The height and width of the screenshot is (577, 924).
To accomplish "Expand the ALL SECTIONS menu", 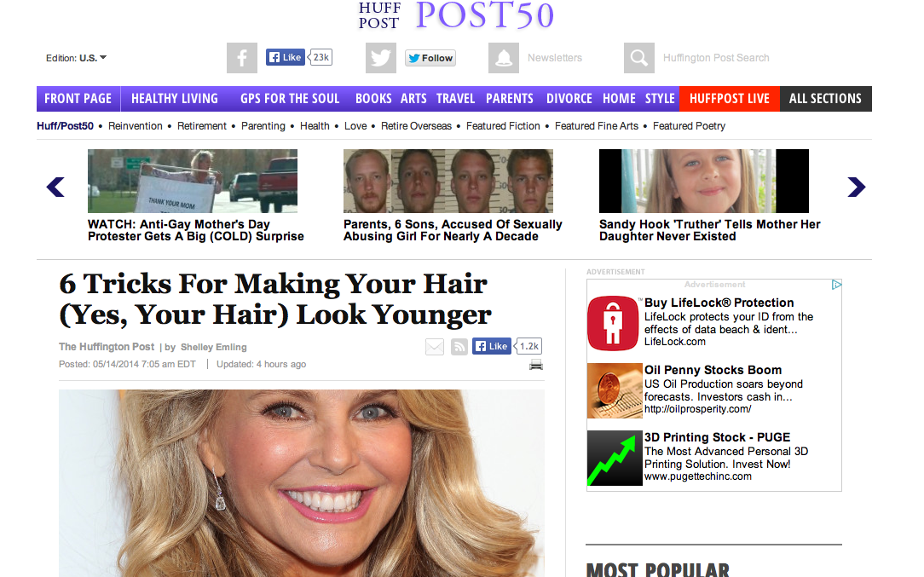I will pyautogui.click(x=826, y=98).
